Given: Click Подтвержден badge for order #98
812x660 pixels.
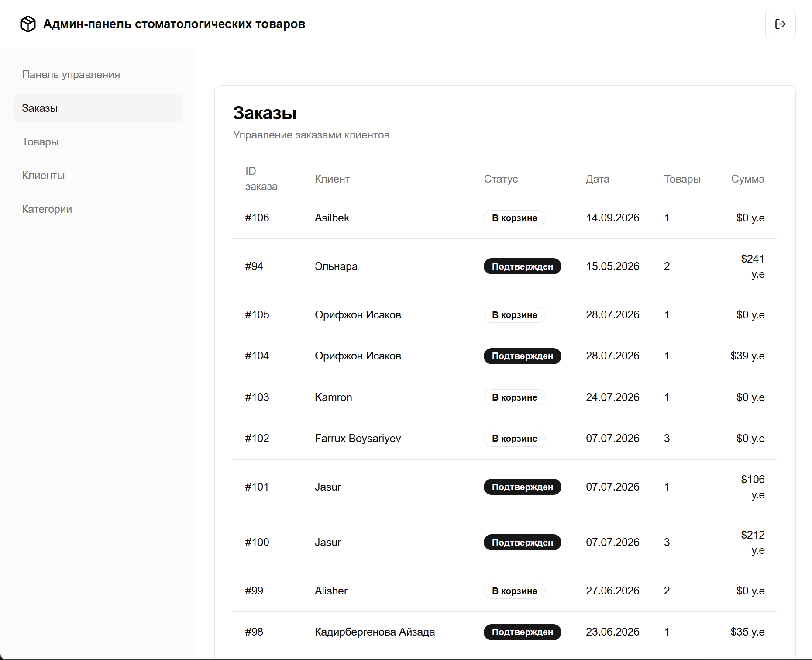Looking at the screenshot, I should [523, 632].
